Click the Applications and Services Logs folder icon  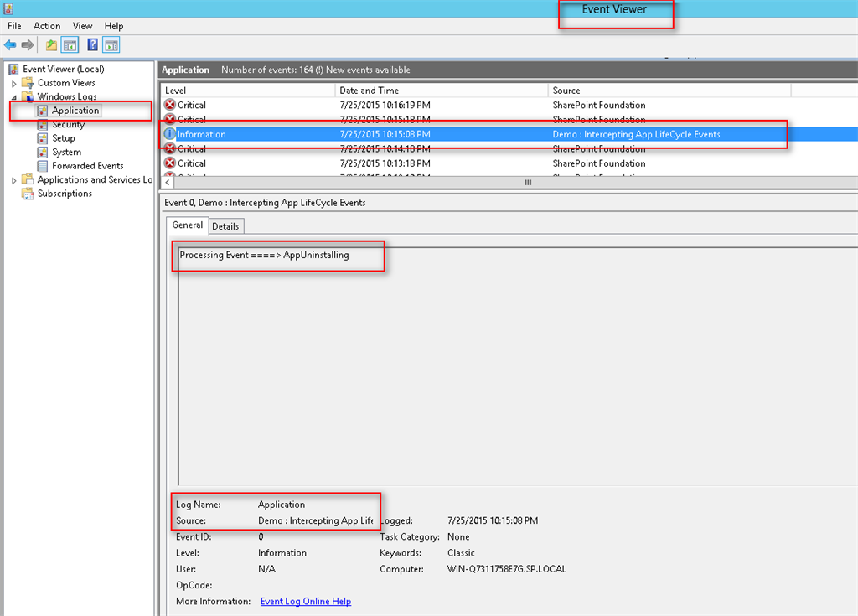click(x=28, y=179)
